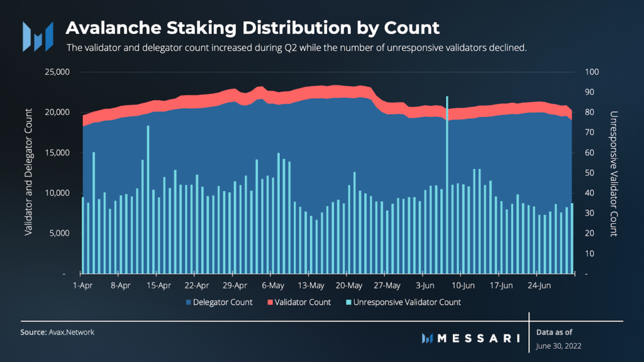This screenshot has height=362, width=644.
Task: Select the Validator Count legend label
Action: pos(303,302)
